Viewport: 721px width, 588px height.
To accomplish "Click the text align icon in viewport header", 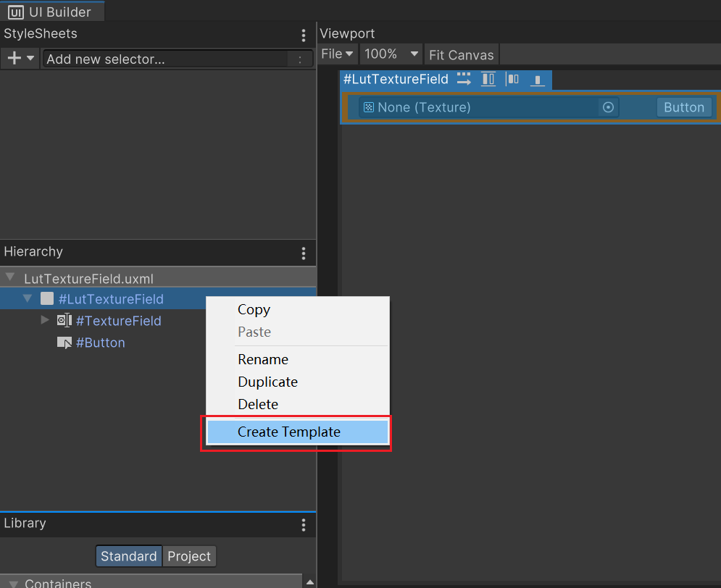I will pos(537,80).
